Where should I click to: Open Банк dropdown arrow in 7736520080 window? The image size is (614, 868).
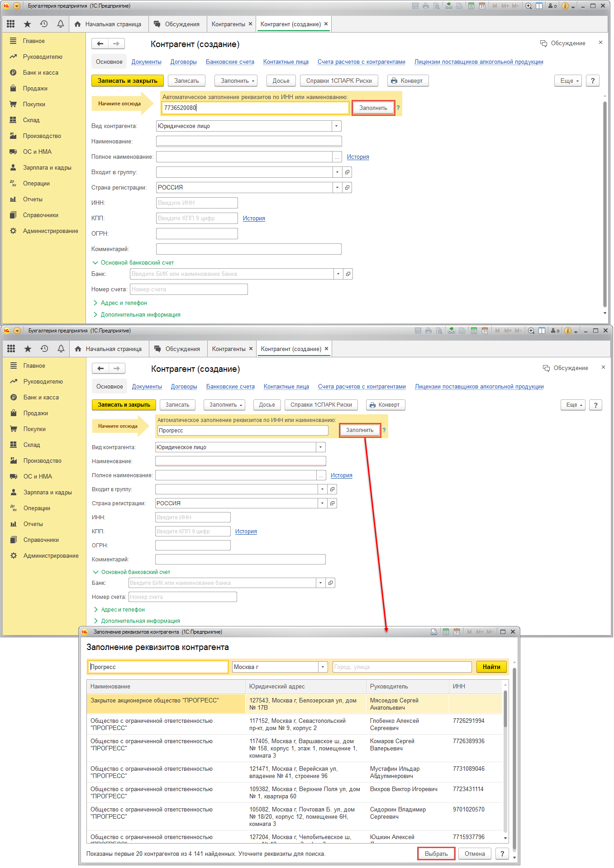click(338, 274)
